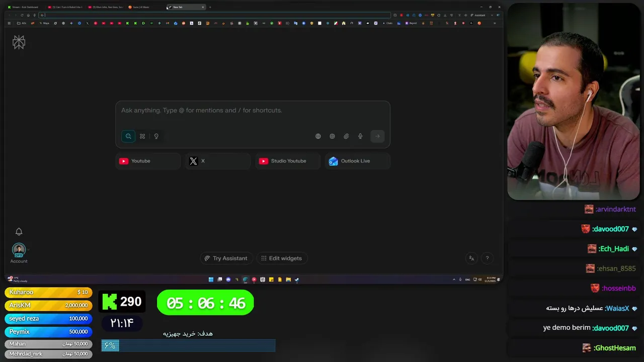Click the Kuharoo donor row

tap(48, 292)
